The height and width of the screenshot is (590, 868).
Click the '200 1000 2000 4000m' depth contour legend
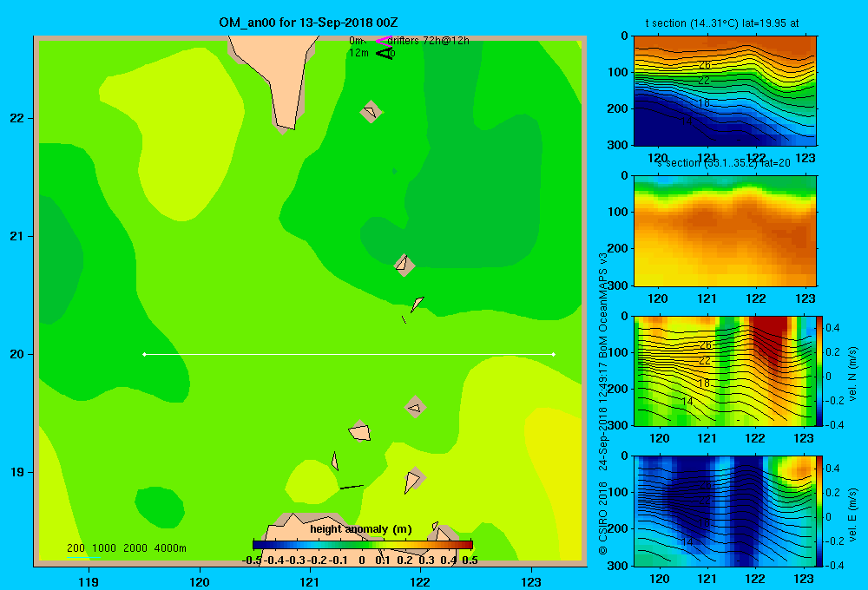click(126, 548)
